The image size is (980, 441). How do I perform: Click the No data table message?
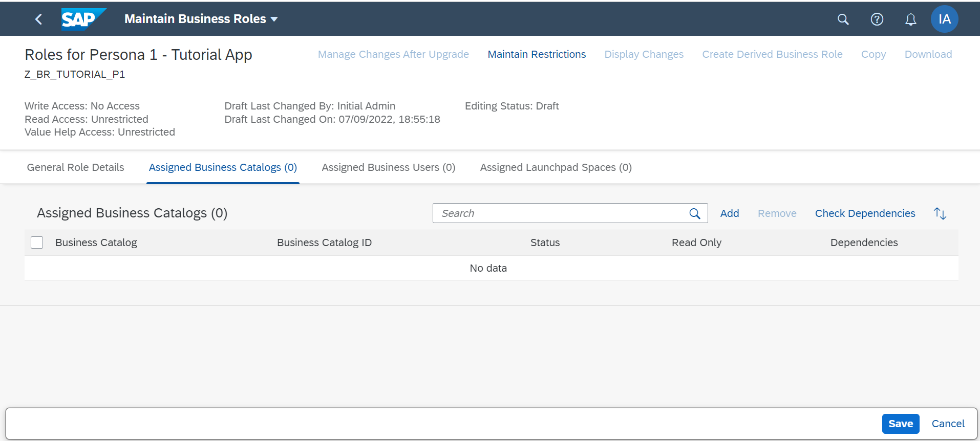(488, 268)
